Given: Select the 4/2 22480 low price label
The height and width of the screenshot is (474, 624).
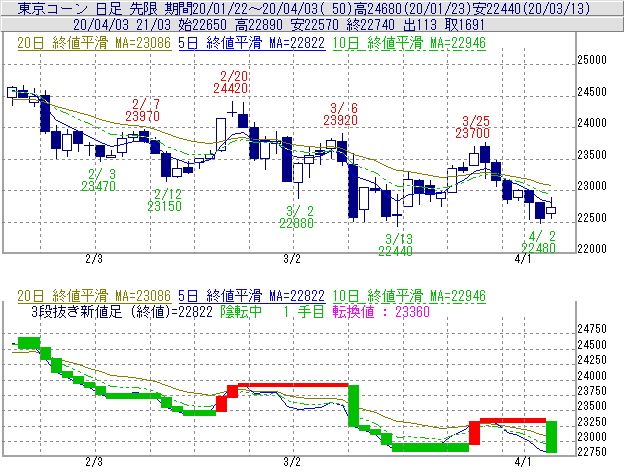Looking at the screenshot, I should click(538, 242).
